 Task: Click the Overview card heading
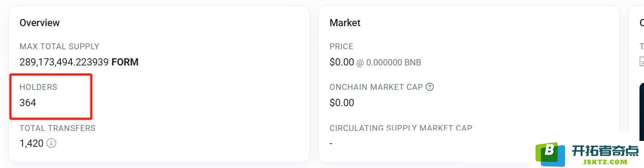pyautogui.click(x=39, y=23)
